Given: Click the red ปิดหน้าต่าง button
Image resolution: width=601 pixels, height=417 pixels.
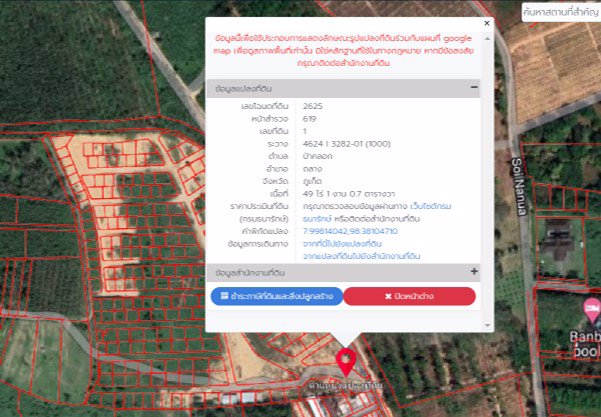Looking at the screenshot, I should (409, 296).
